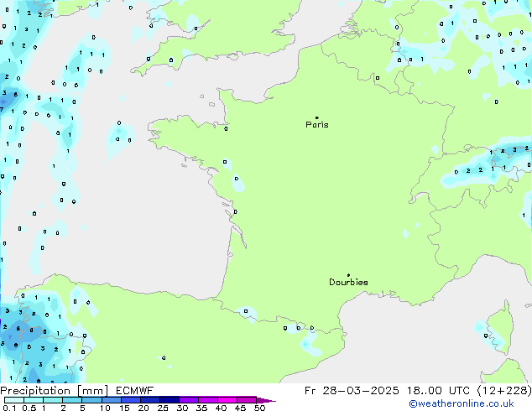The height and width of the screenshot is (411, 532).
Task: Select legend swatch between 15 and 20
Action: coord(131,400)
